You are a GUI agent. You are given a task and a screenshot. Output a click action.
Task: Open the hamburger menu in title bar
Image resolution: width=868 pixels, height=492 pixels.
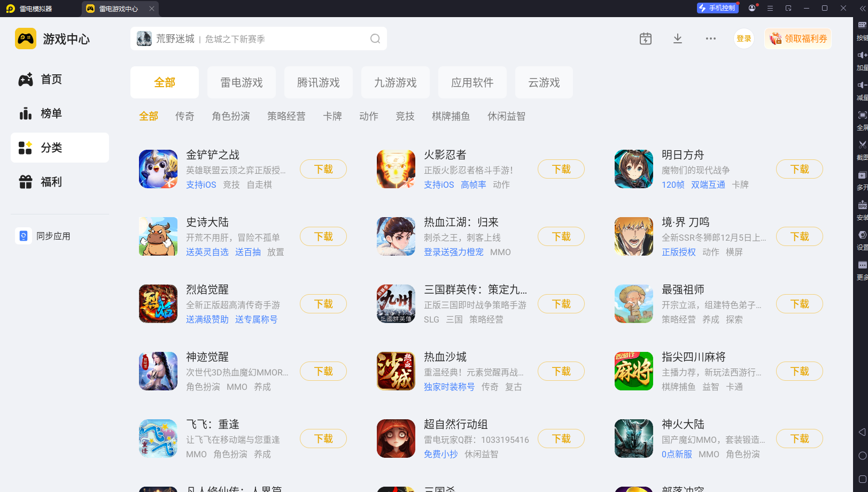coord(770,8)
